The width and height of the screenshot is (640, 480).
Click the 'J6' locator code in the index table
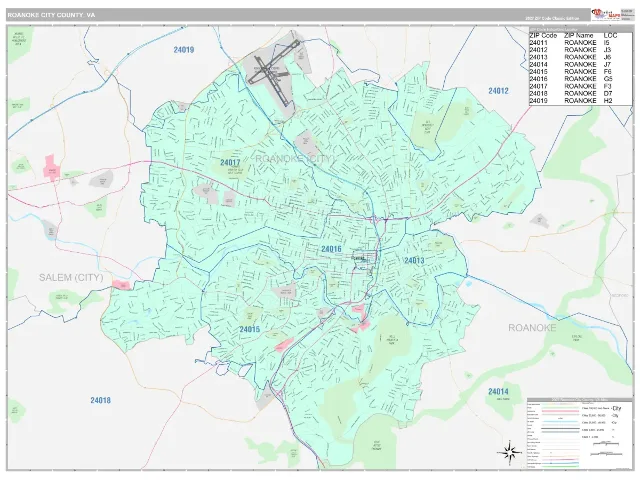click(x=607, y=57)
